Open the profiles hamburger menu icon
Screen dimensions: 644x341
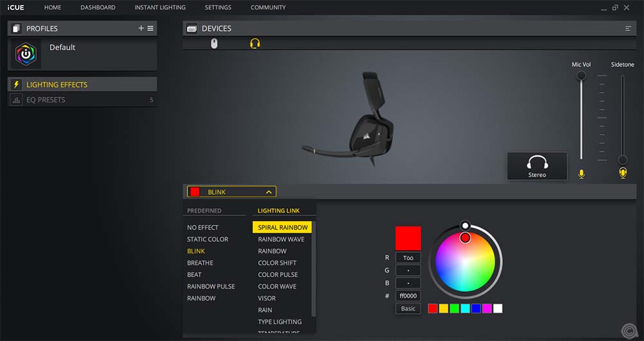coord(151,28)
